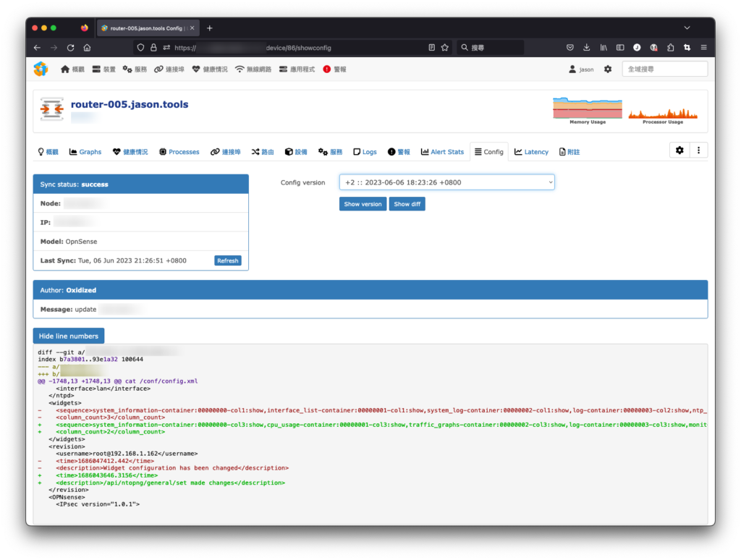Open the 裝置 top navigation menu

104,69
